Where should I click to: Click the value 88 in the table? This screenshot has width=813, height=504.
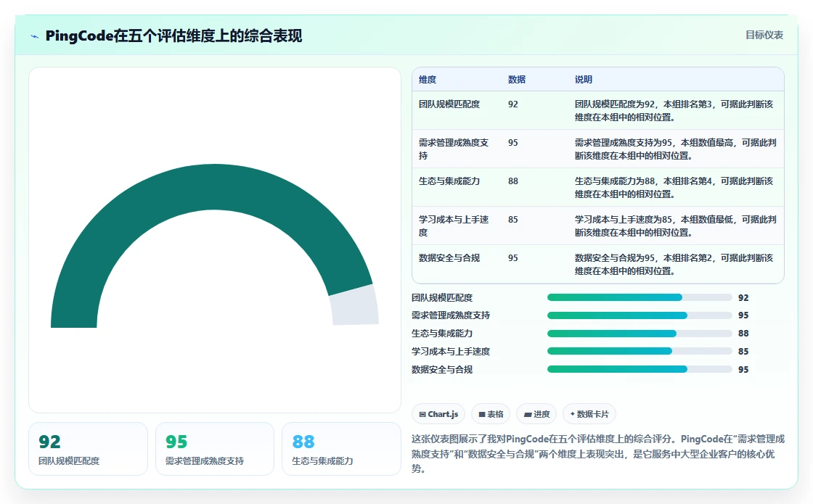coord(512,181)
